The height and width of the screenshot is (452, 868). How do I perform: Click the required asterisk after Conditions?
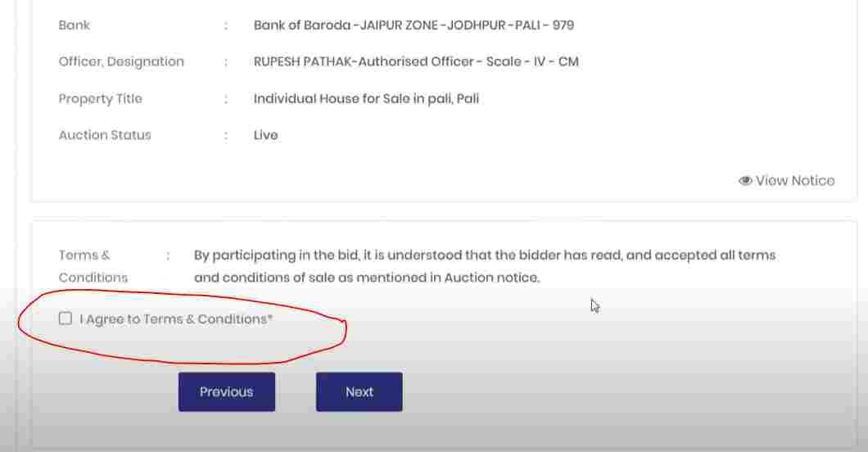coord(270,318)
